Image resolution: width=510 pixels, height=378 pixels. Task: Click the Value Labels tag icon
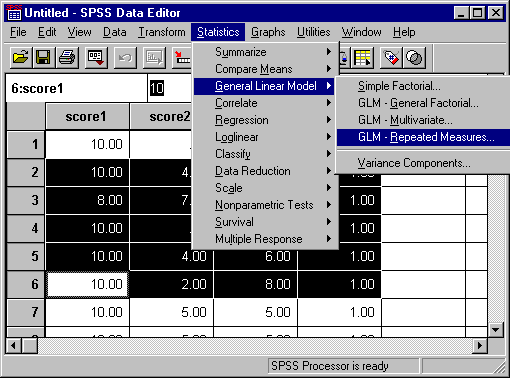[x=391, y=58]
